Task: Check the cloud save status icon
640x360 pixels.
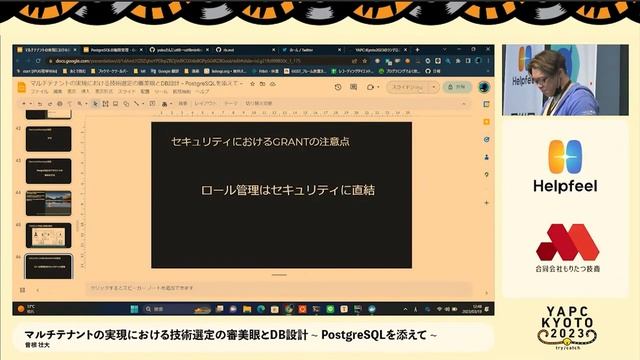Action: 273,84
